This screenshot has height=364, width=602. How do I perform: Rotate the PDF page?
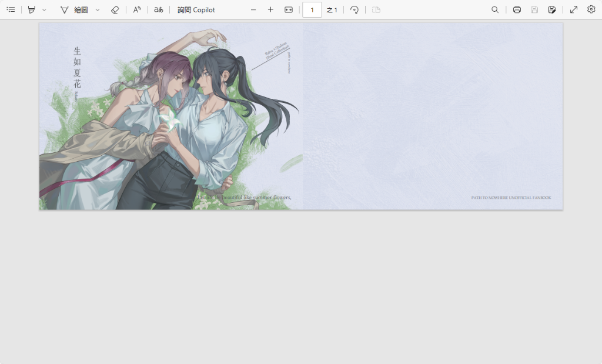[354, 9]
